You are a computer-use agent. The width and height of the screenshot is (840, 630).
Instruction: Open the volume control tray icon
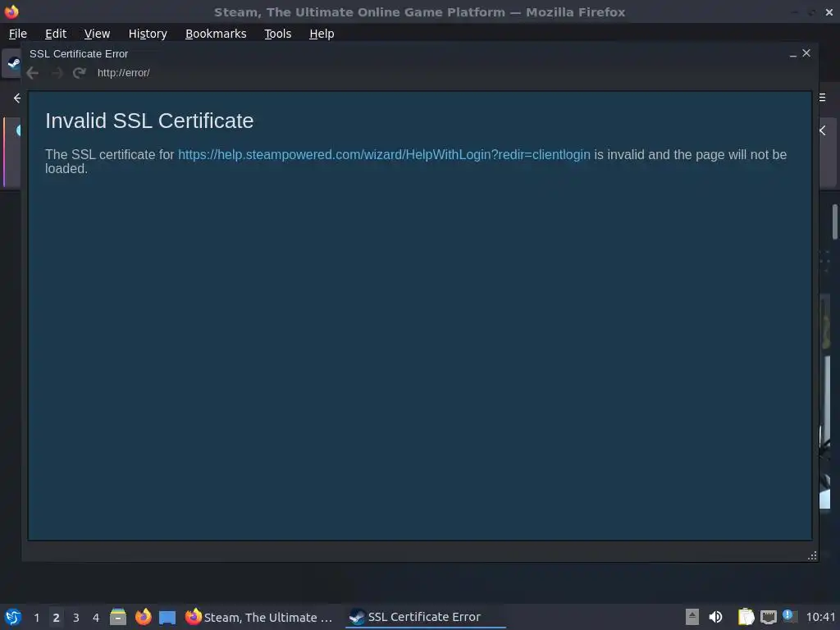715,617
